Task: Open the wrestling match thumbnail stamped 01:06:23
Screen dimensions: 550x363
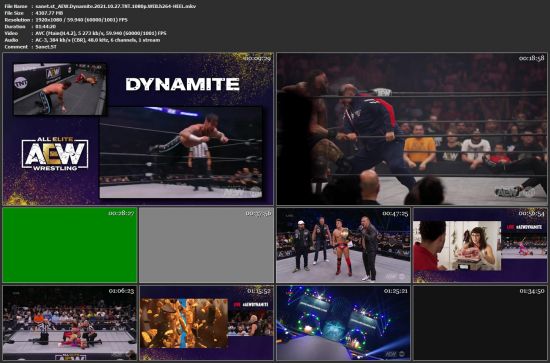Action: click(x=69, y=323)
